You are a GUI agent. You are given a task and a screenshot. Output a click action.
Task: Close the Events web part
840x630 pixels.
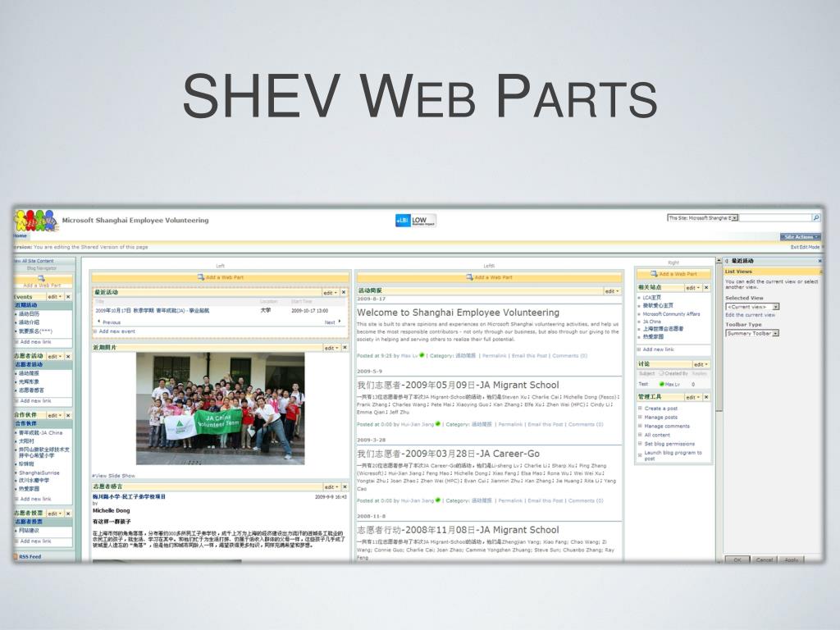click(68, 297)
